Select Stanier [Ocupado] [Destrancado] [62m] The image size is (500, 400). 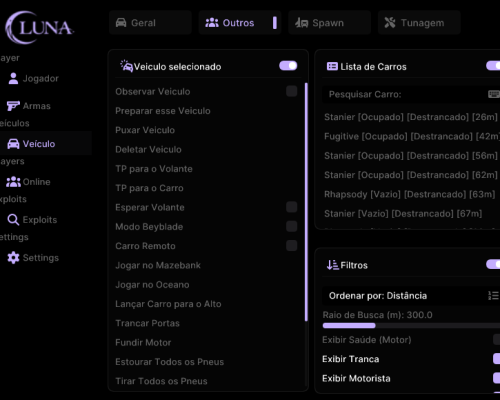click(411, 175)
